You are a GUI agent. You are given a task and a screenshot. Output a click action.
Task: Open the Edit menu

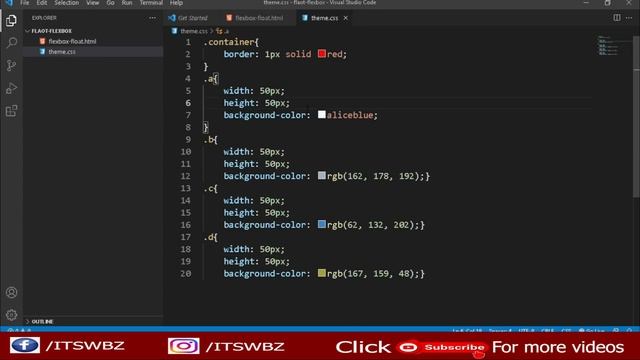(42, 3)
